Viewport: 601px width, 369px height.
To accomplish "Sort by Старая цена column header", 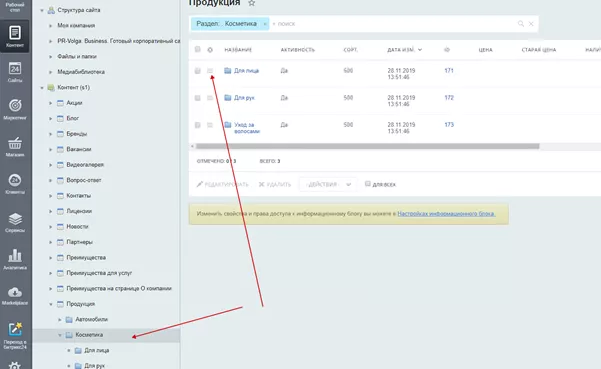I will (x=539, y=50).
